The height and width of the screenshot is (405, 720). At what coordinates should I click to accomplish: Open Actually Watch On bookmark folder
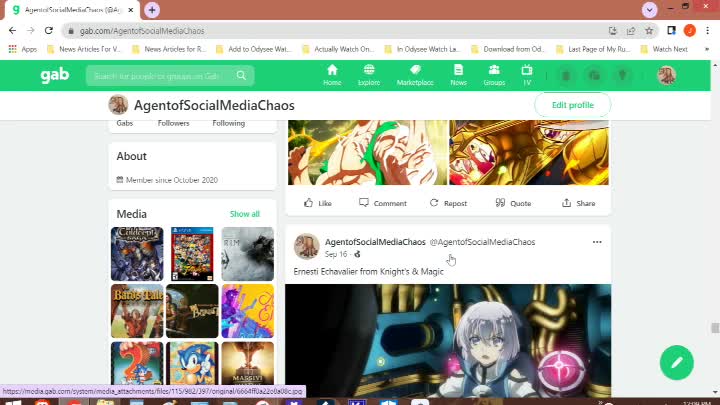tap(338, 49)
